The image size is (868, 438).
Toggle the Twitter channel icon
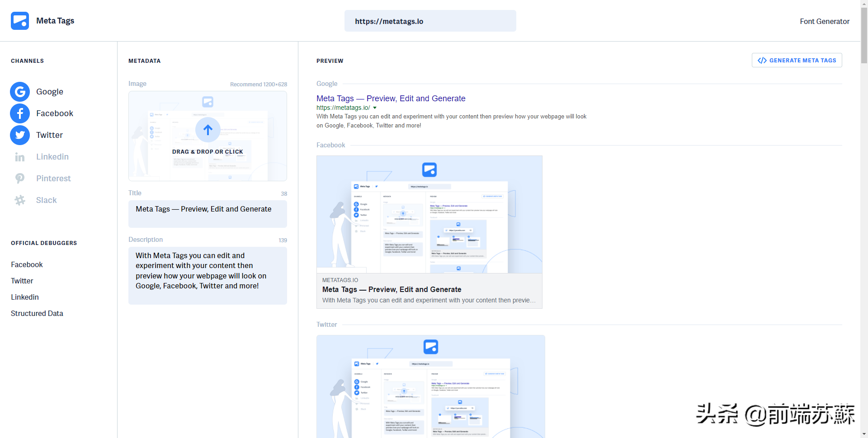(x=20, y=135)
